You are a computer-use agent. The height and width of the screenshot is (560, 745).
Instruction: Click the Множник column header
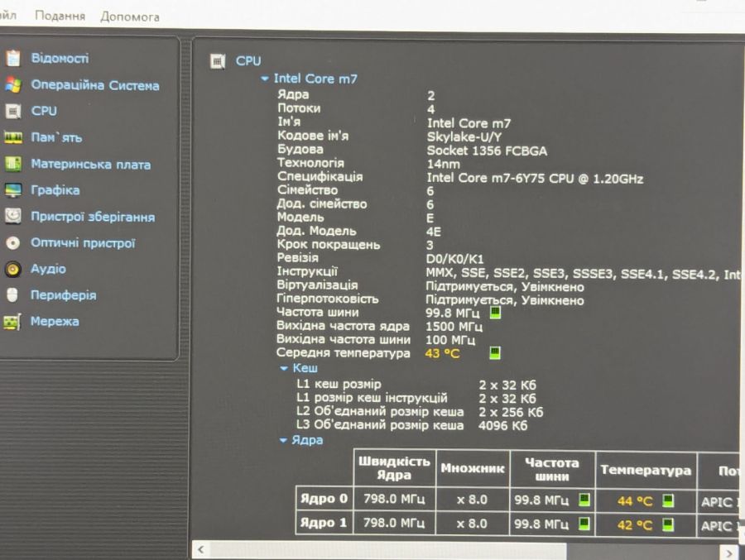(473, 468)
